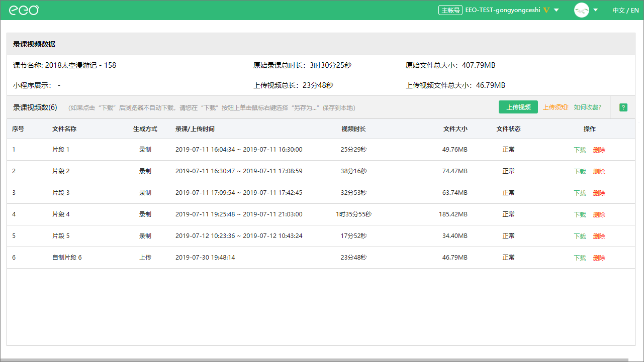The image size is (644, 362).
Task: Click file size 74.47MB
Action: (x=455, y=171)
